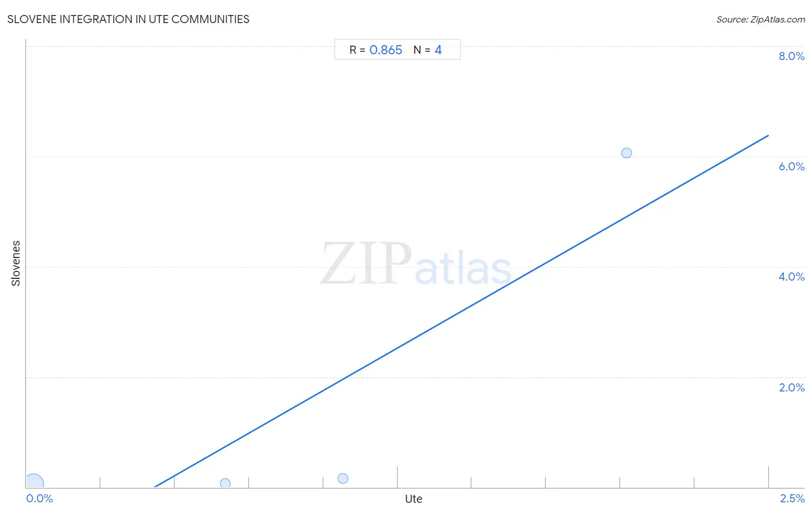Click the R = 0.865 correlation value
Viewport: 812px width, 515px height.
375,50
